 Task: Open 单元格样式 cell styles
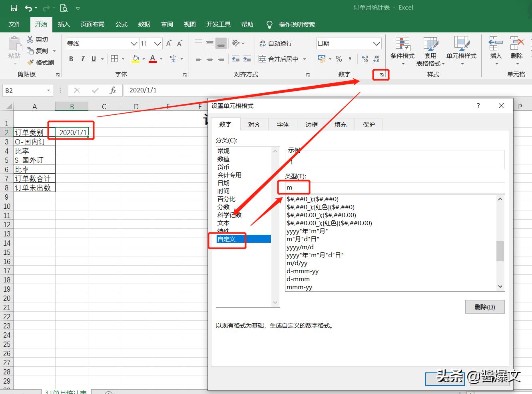pyautogui.click(x=462, y=51)
